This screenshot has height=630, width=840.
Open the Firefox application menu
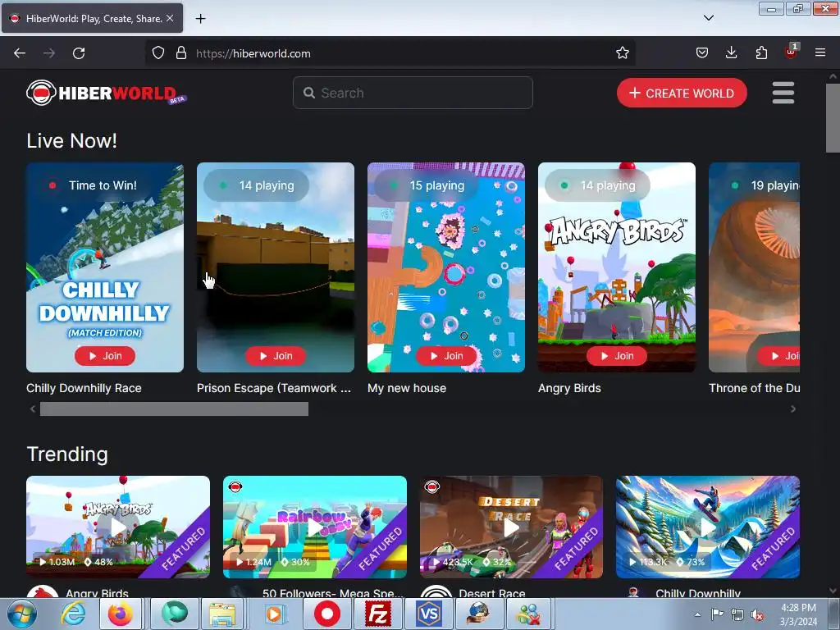pos(820,52)
